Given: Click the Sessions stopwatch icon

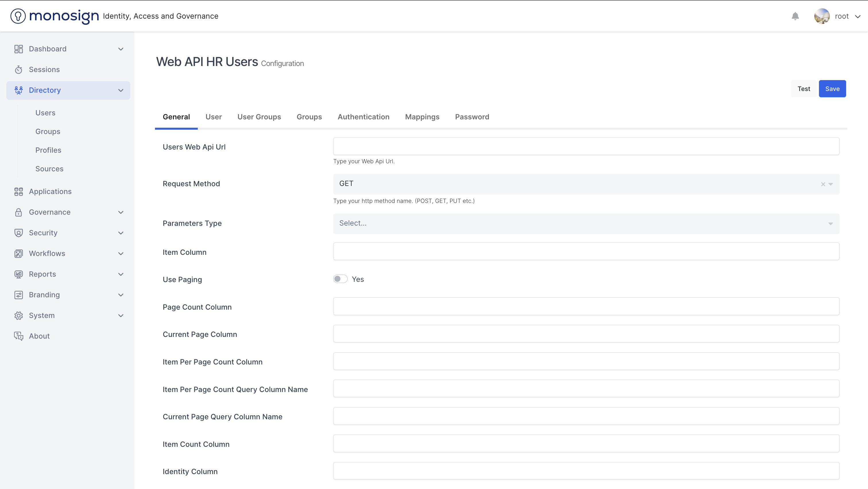Looking at the screenshot, I should [19, 70].
